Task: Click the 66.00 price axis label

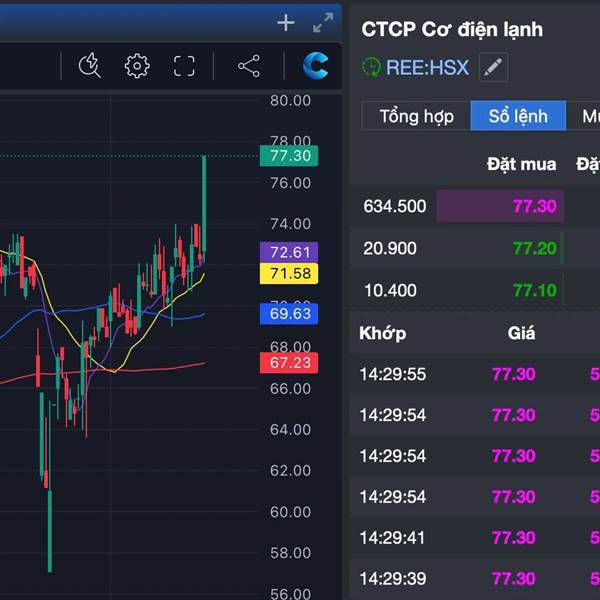Action: tap(290, 389)
